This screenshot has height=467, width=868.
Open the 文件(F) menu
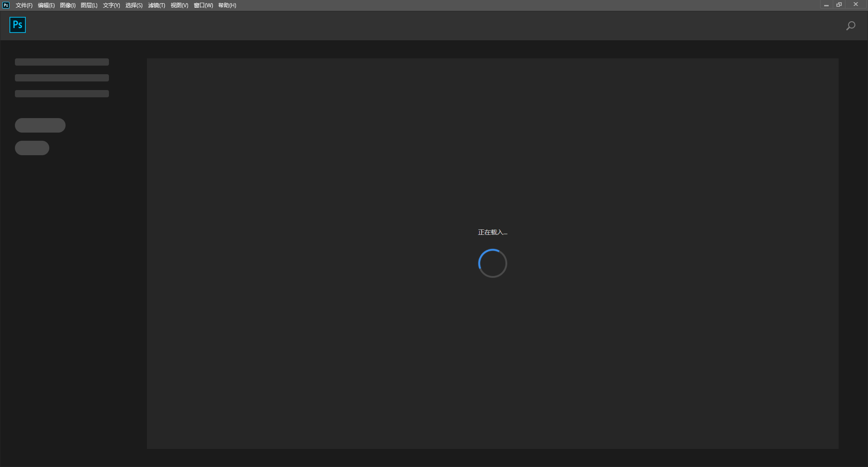coord(24,5)
